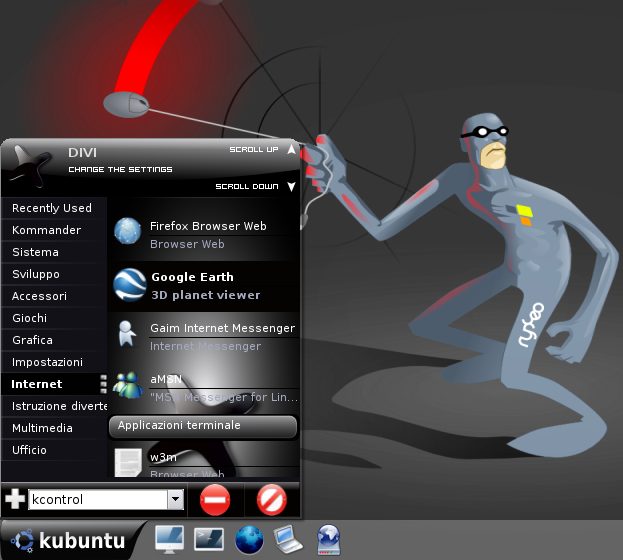Viewport: 623px width, 560px height.
Task: Click the 3D planet viewer description
Action: click(x=205, y=295)
